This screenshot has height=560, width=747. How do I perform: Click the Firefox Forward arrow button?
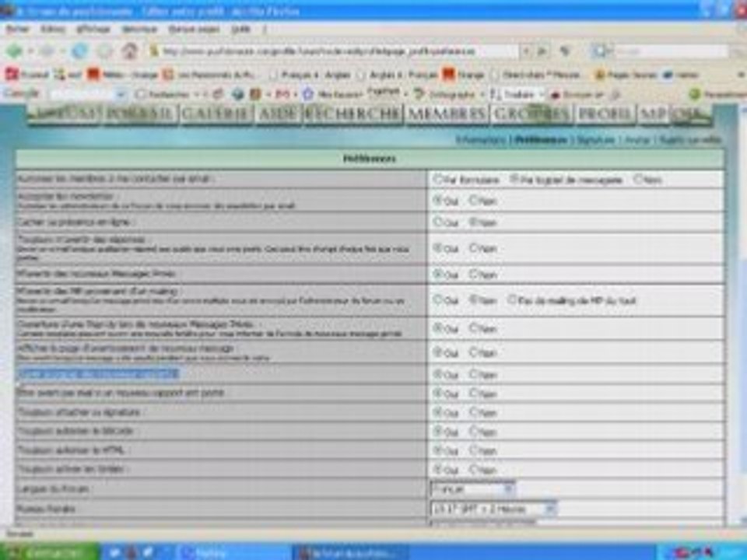click(x=46, y=51)
